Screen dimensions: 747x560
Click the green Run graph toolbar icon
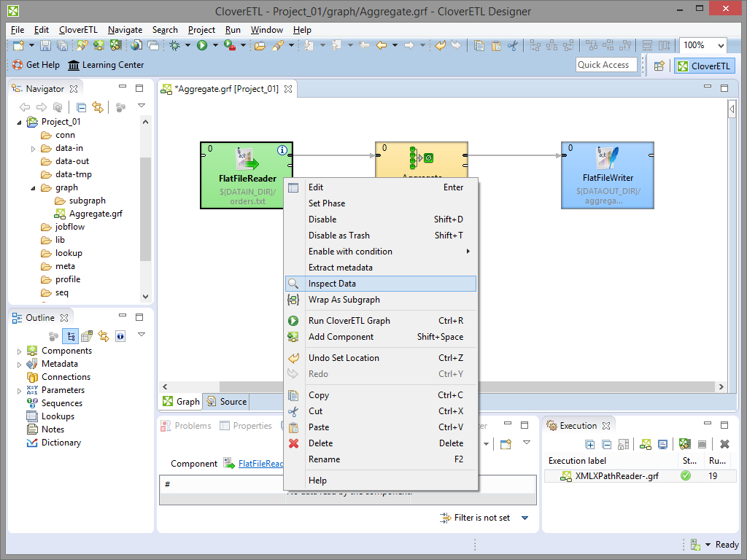[202, 45]
